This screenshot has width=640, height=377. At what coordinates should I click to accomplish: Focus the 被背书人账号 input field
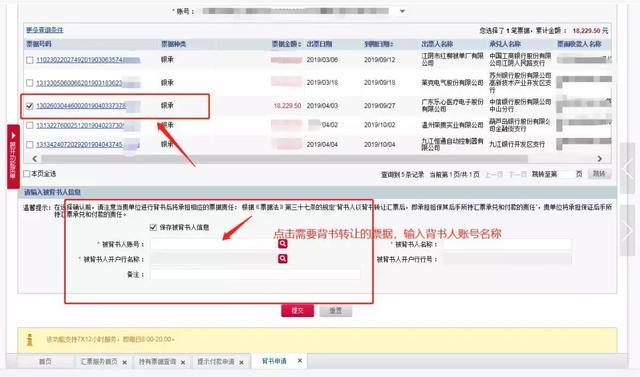pyautogui.click(x=213, y=244)
